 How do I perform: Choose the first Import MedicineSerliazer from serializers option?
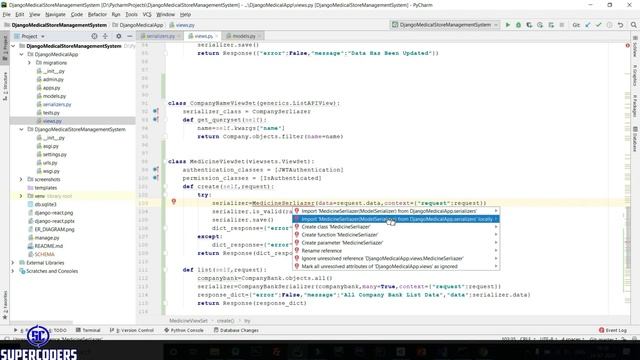click(396, 211)
